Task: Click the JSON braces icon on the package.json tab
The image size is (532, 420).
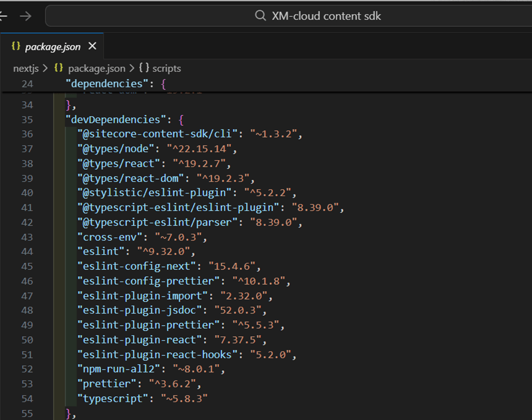Action: pyautogui.click(x=16, y=46)
